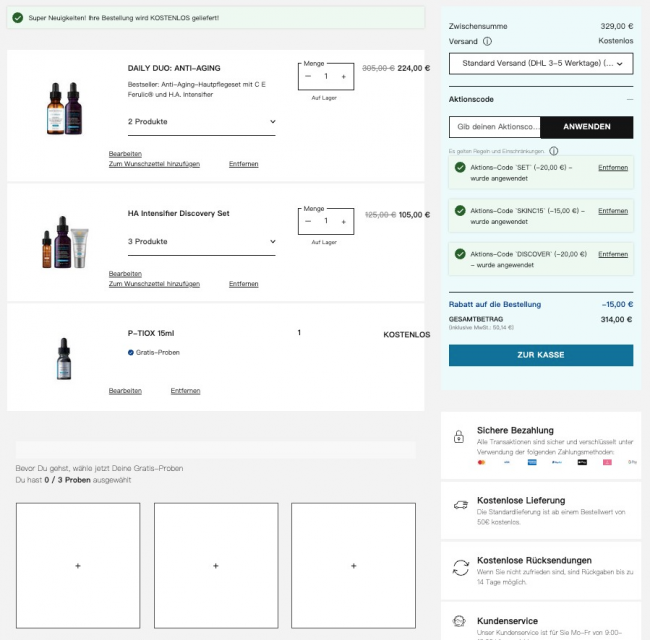Remove the 'SET' promo code

click(x=613, y=168)
